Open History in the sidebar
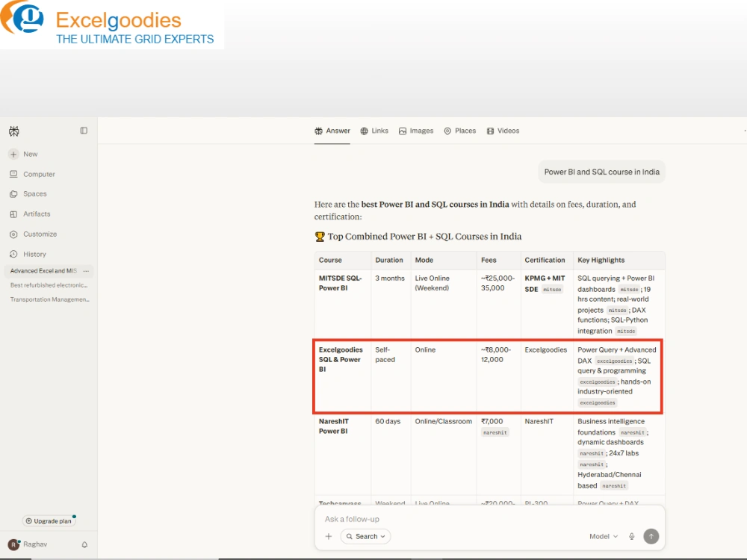Viewport: 747px width, 560px height. click(x=28, y=254)
